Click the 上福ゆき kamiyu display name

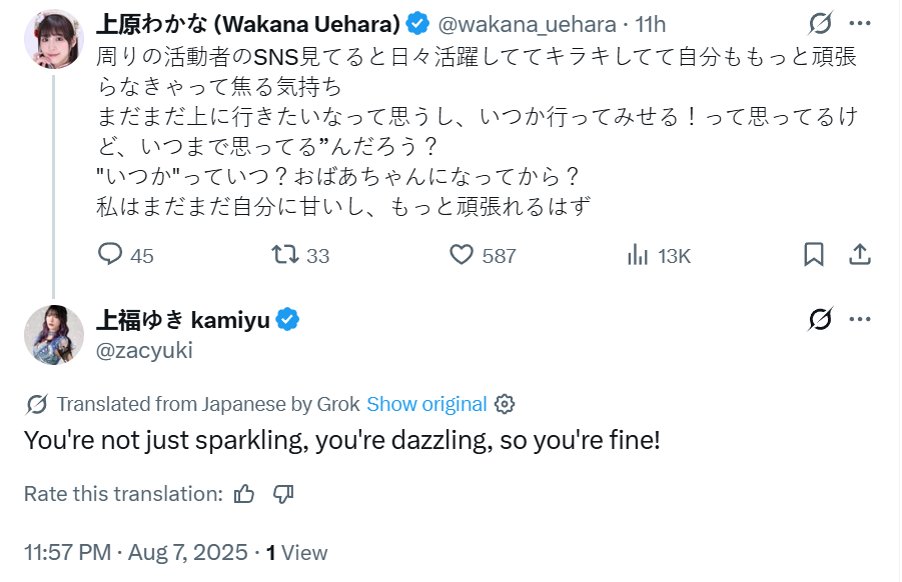tap(183, 320)
